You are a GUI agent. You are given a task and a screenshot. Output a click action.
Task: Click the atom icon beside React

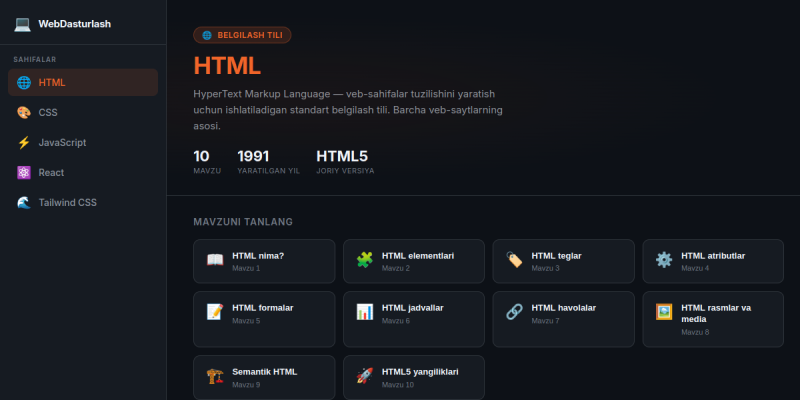[23, 173]
